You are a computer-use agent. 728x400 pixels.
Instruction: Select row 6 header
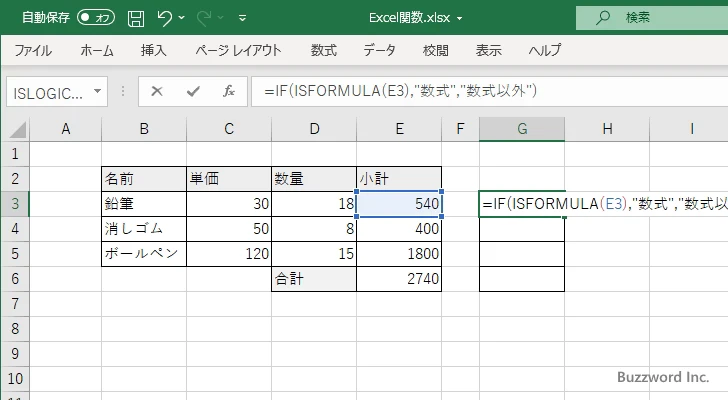click(x=15, y=279)
